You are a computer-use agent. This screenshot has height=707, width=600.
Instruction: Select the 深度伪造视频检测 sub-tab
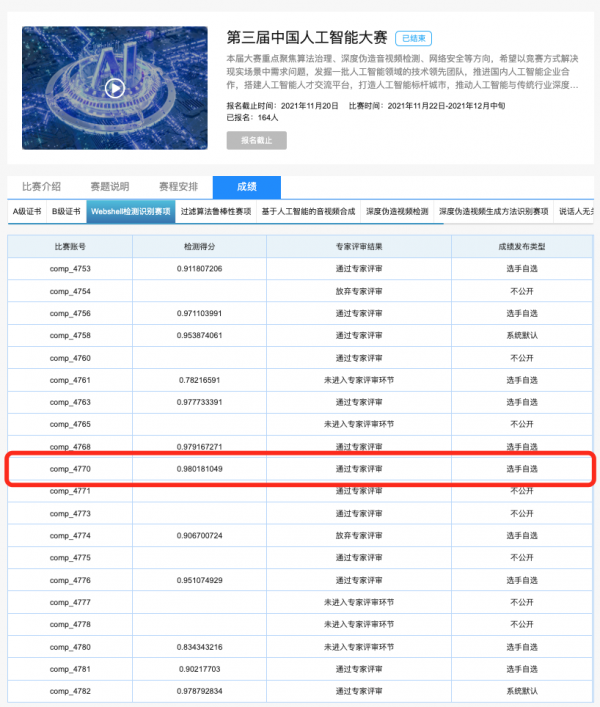(397, 211)
